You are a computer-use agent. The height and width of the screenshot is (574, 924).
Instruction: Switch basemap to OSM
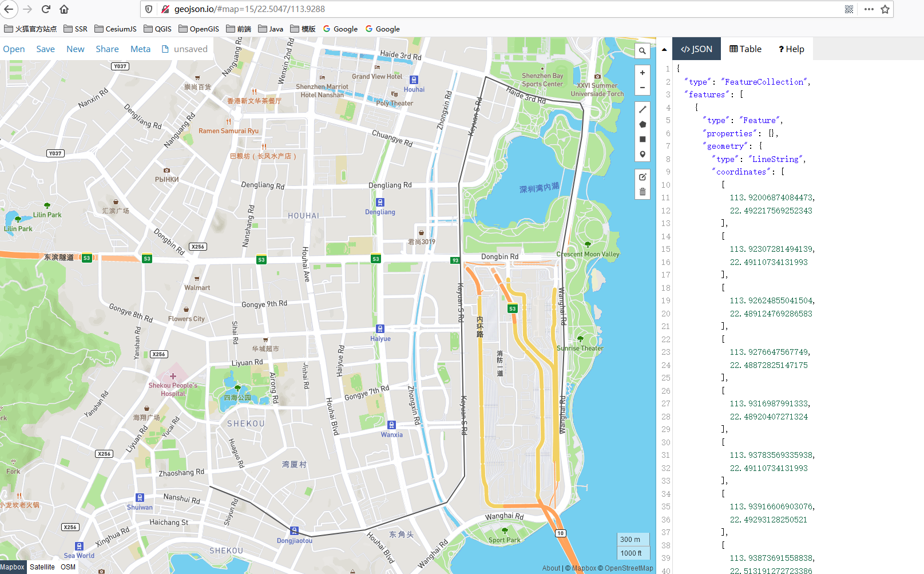68,567
